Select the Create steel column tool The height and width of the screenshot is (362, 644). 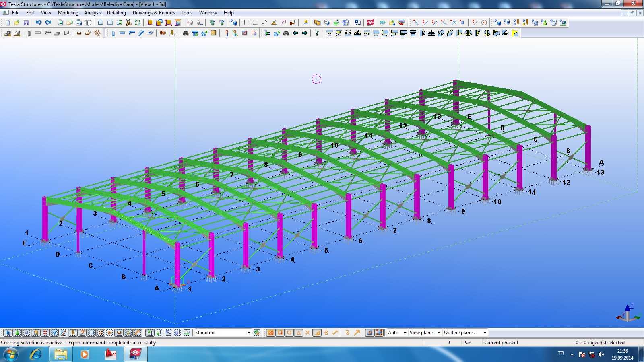[x=113, y=33]
